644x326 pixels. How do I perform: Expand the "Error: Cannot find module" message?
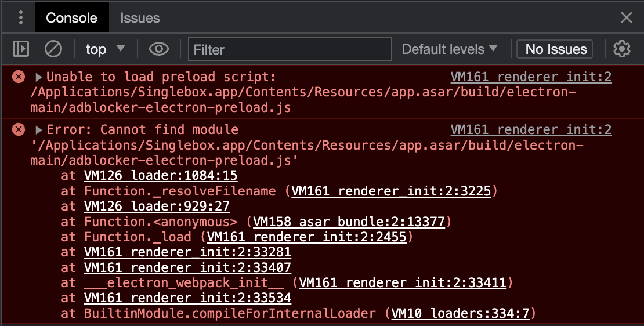tap(39, 130)
